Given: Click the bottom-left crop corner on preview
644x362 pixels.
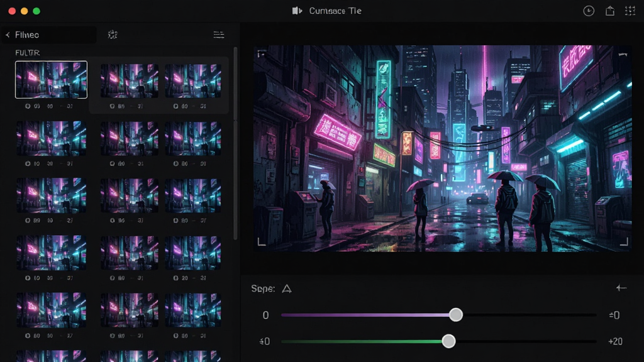Looking at the screenshot, I should [x=262, y=242].
